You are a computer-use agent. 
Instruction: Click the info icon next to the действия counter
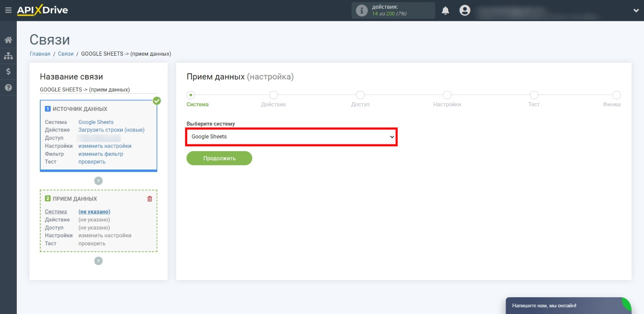point(362,10)
